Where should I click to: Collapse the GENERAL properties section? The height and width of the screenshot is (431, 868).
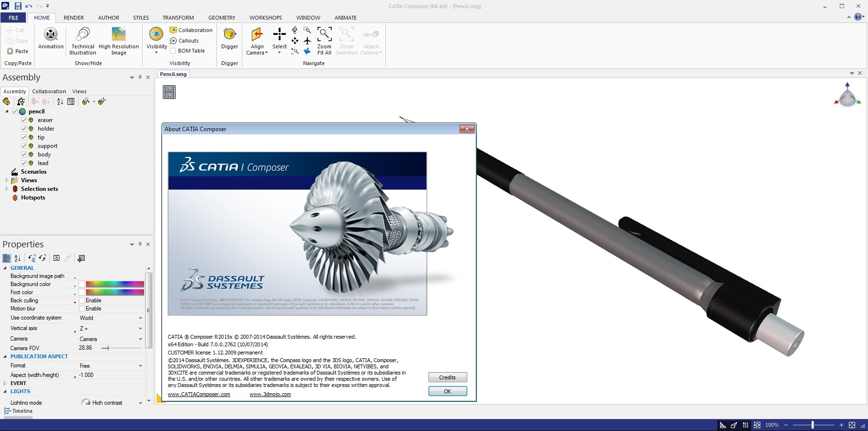tap(5, 268)
